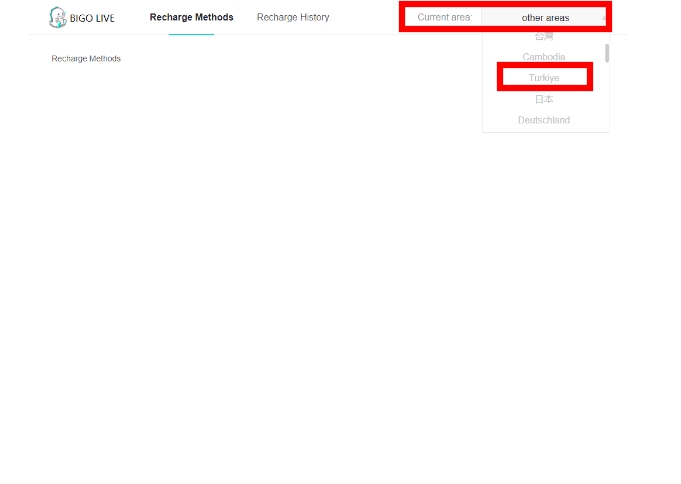Select the Recharge Methods tab
Viewport: 681px width, 484px height.
(x=191, y=17)
